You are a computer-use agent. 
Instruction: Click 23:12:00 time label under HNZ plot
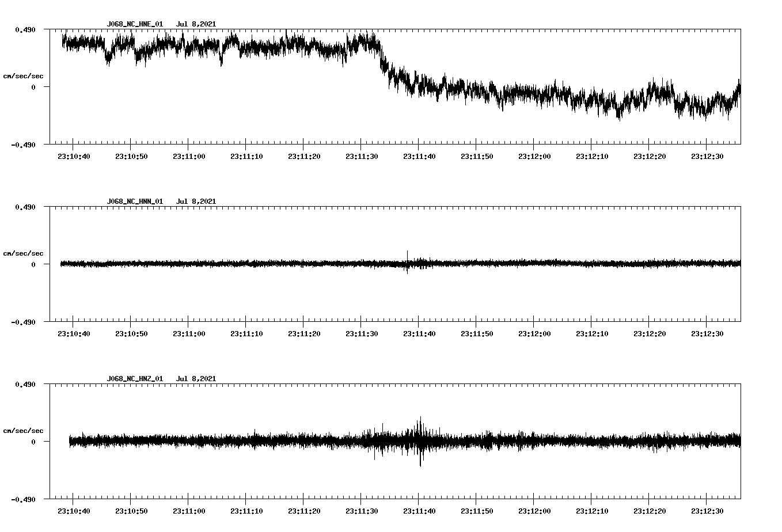(534, 511)
